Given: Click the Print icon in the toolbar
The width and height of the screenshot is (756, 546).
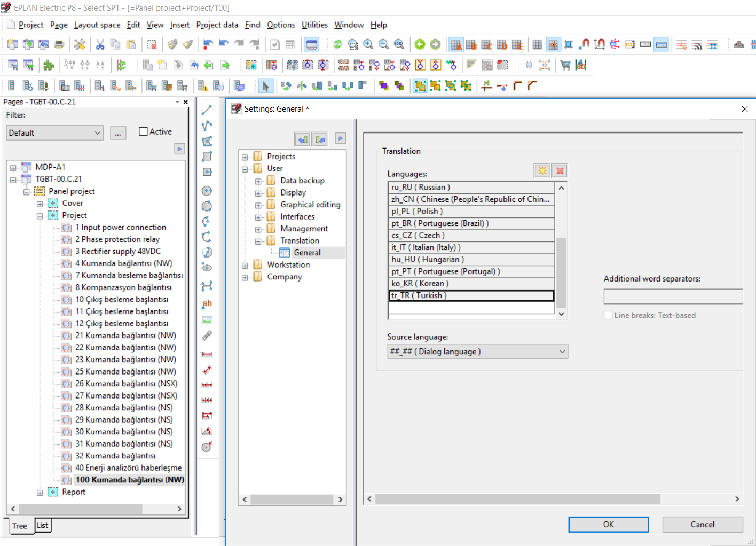Looking at the screenshot, I should (59, 44).
